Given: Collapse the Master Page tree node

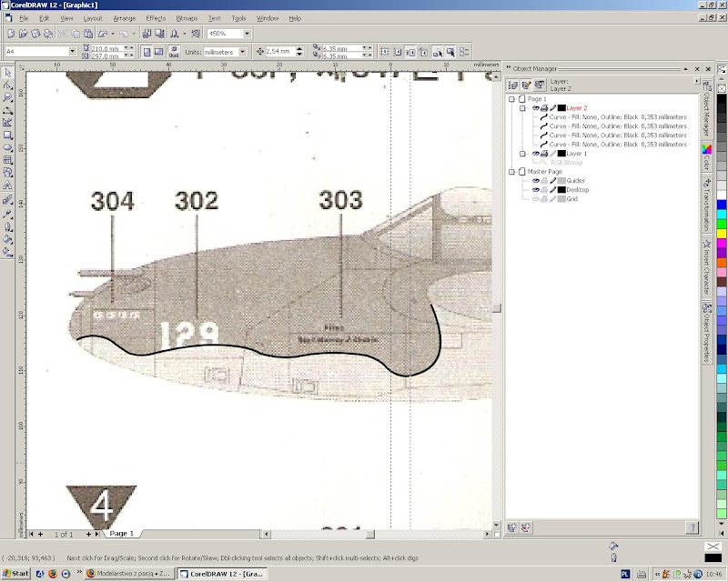Looking at the screenshot, I should coord(511,172).
